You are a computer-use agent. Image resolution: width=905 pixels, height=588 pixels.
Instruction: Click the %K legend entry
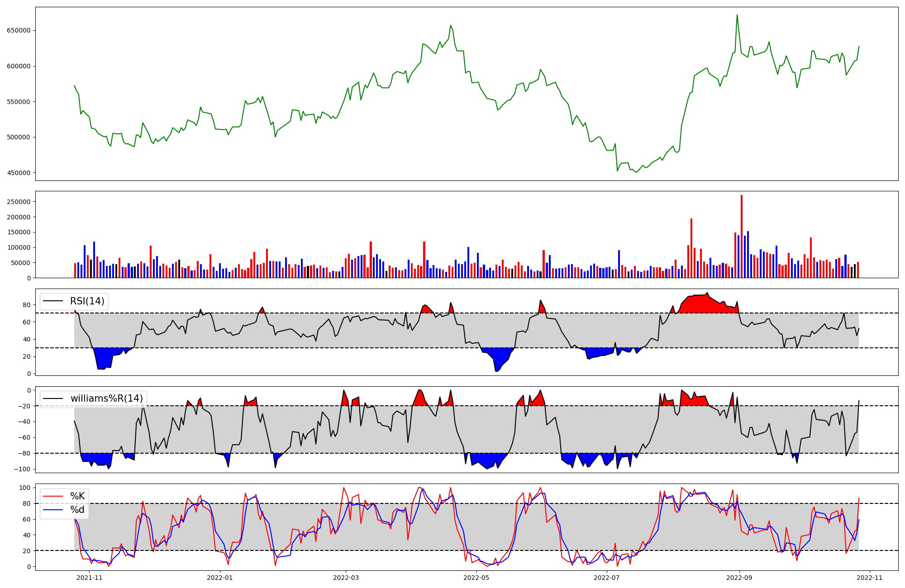pos(77,496)
